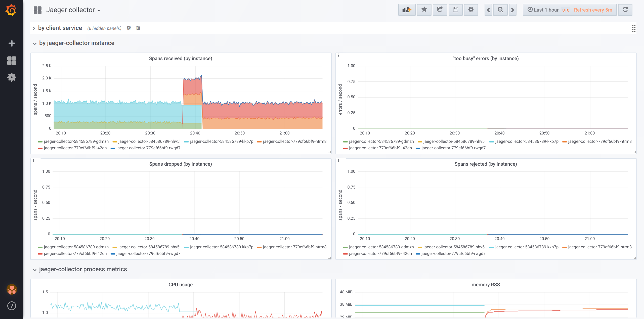Star this dashboard as favorite

pos(424,10)
